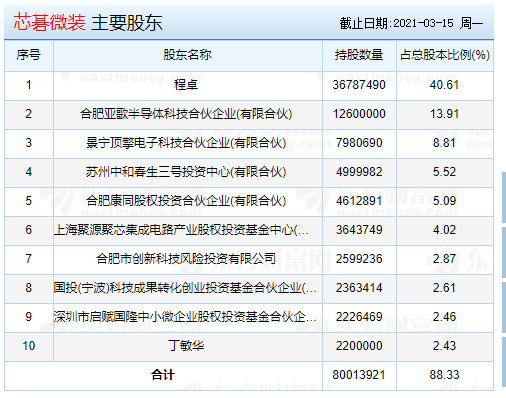Click percentage value 2.61

(x=444, y=288)
